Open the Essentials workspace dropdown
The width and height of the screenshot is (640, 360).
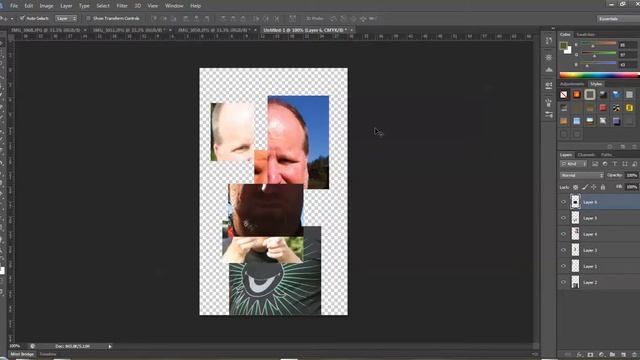coord(618,19)
